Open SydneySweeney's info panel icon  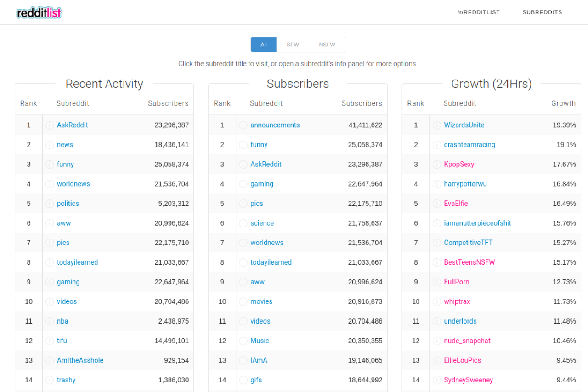[x=436, y=380]
